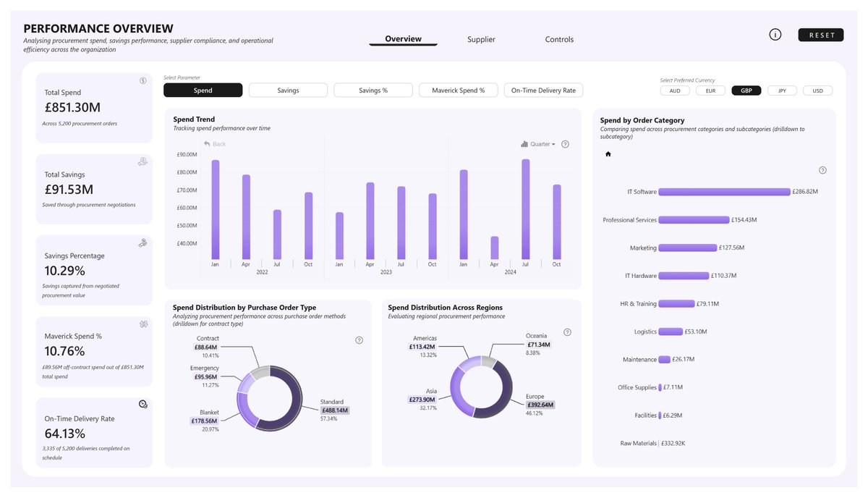Click the £95.96M Emergency label
The height and width of the screenshot is (498, 868).
pyautogui.click(x=207, y=377)
